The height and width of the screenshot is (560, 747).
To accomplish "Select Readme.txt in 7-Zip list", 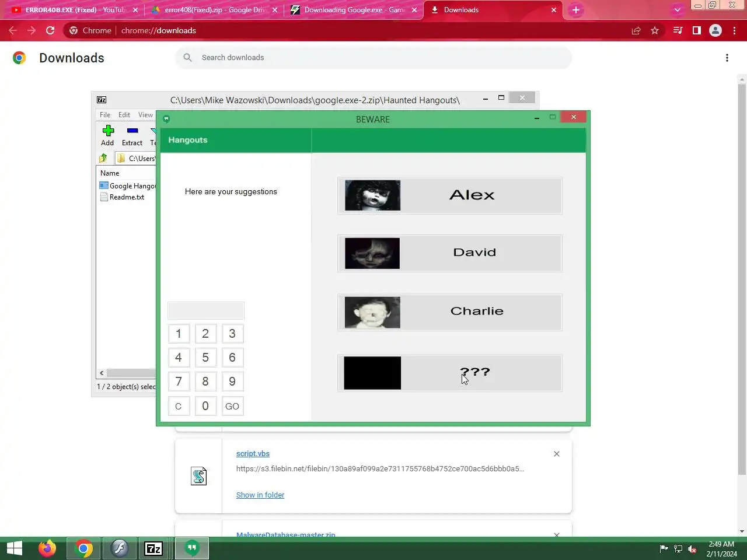I will [x=122, y=197].
